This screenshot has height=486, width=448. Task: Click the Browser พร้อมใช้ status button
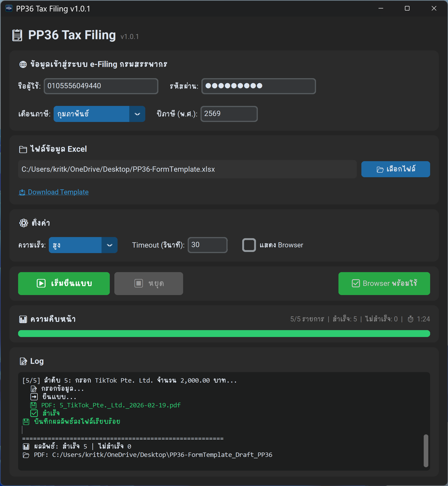384,284
